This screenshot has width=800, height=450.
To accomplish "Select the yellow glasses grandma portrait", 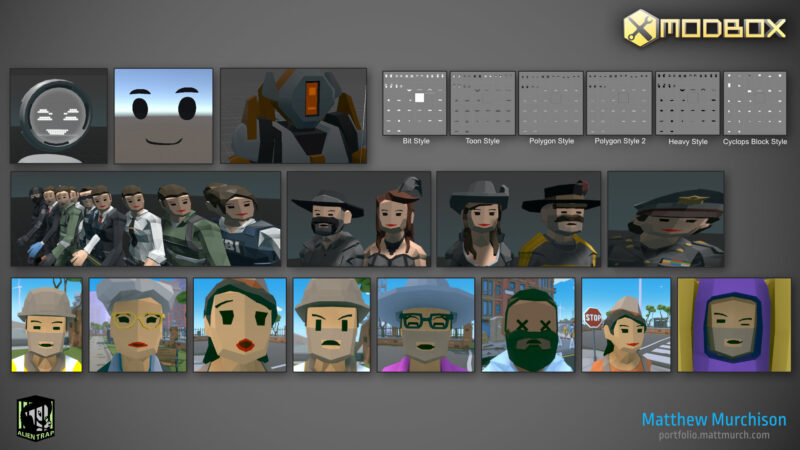I will [138, 324].
